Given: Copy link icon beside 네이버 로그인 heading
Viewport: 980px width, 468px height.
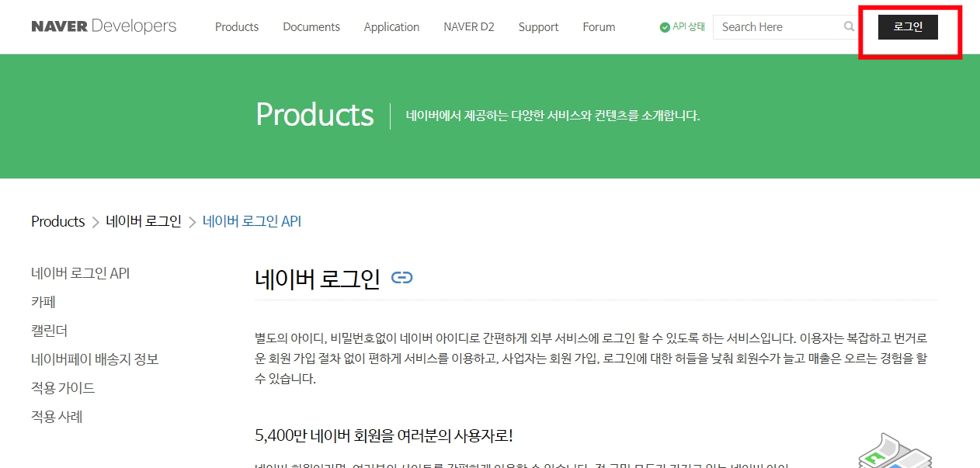Looking at the screenshot, I should tap(401, 278).
